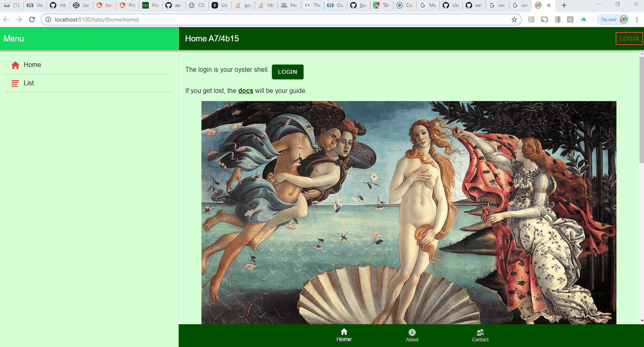
Task: Switch to the Contact bottom tab
Action: [x=480, y=336]
